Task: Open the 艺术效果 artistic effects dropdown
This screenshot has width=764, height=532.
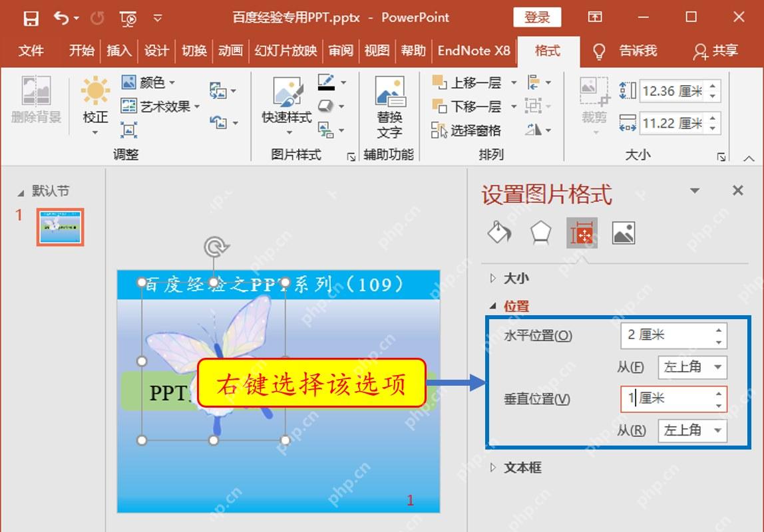Action: pos(160,106)
